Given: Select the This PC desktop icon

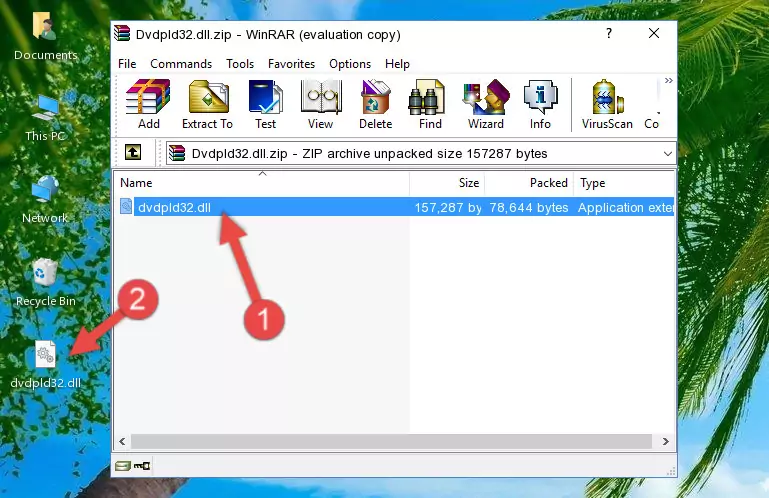Looking at the screenshot, I should point(46,118).
